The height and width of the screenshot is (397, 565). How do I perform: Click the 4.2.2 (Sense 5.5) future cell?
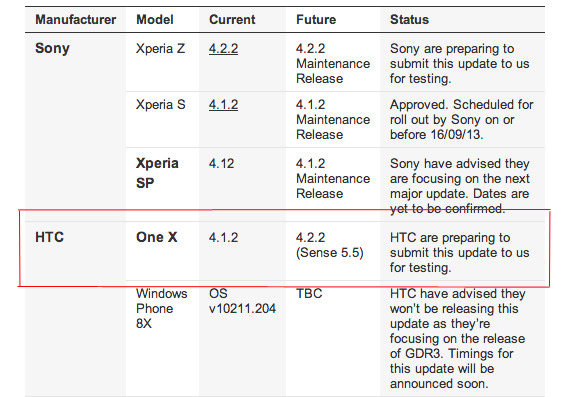point(330,245)
